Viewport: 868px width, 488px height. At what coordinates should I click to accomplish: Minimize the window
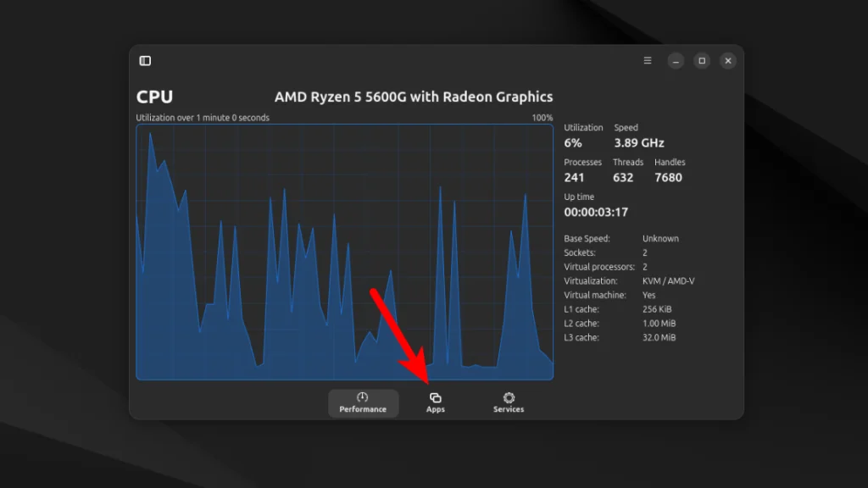pos(676,61)
